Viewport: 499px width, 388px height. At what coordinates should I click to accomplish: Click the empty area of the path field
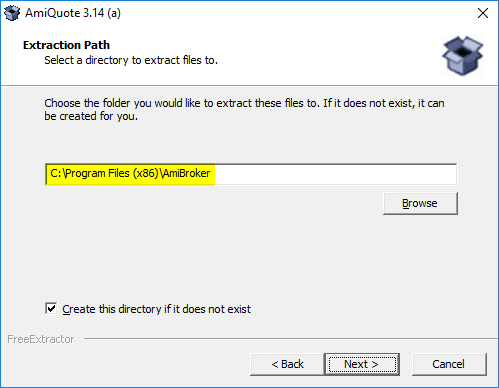pyautogui.click(x=335, y=174)
